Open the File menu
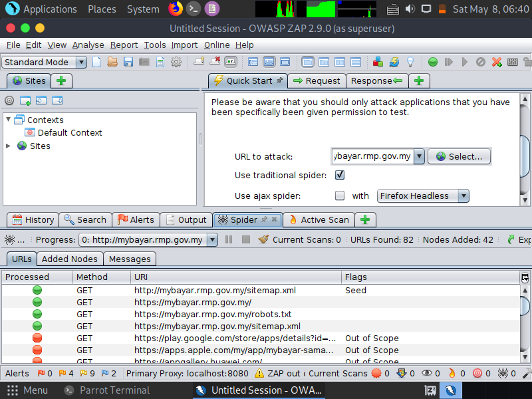The height and width of the screenshot is (399, 532). click(13, 45)
